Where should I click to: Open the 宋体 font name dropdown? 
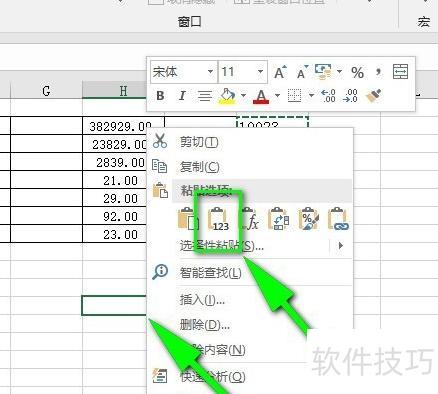tap(210, 72)
